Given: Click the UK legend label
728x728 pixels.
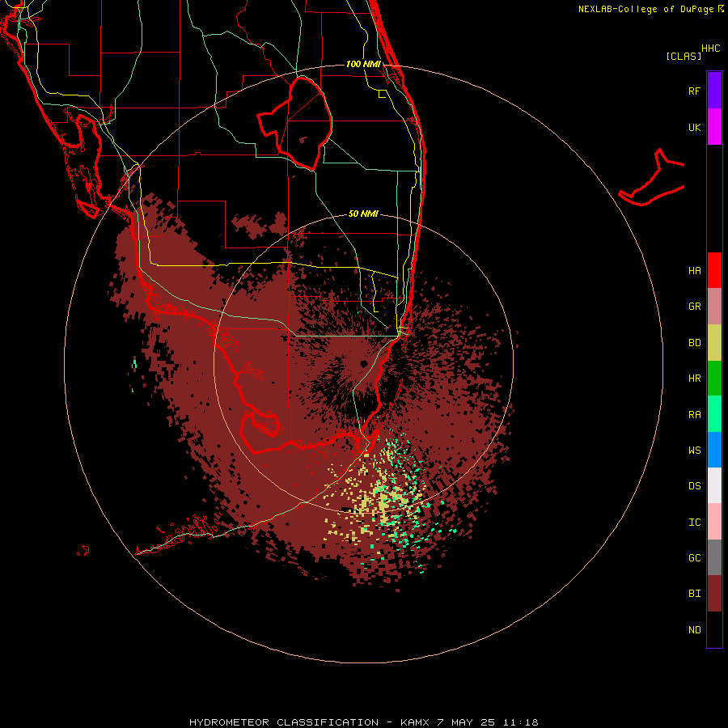Looking at the screenshot, I should point(694,127).
